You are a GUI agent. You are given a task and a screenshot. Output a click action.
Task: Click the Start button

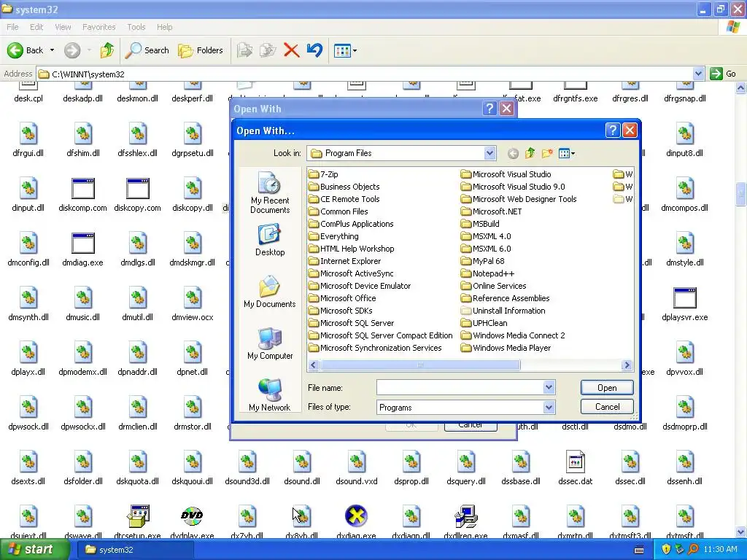tap(34, 550)
